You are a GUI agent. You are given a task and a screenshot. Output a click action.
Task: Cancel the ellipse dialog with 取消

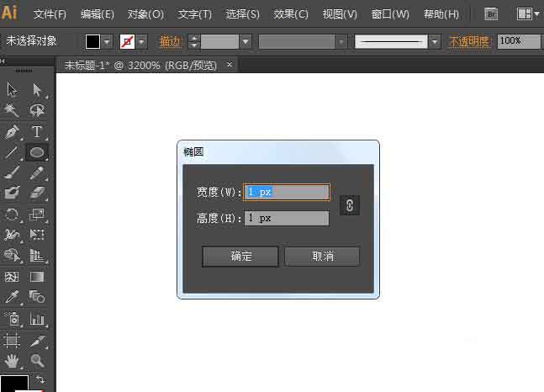pos(322,257)
